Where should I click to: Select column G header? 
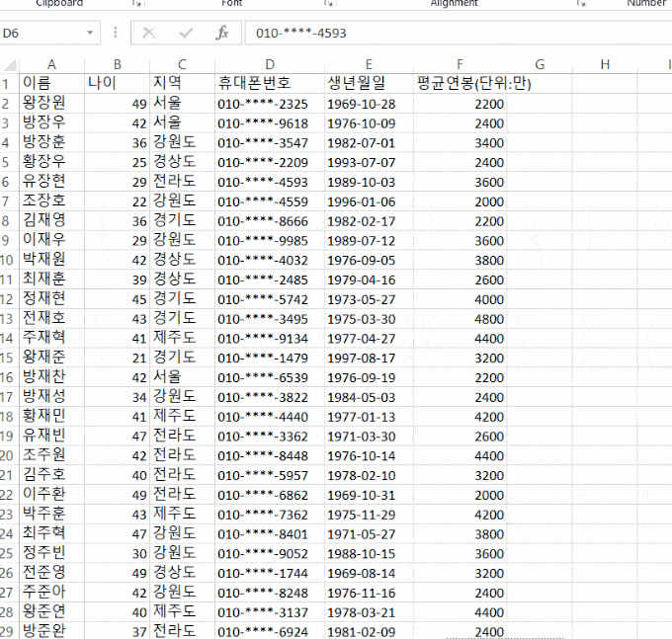point(540,64)
